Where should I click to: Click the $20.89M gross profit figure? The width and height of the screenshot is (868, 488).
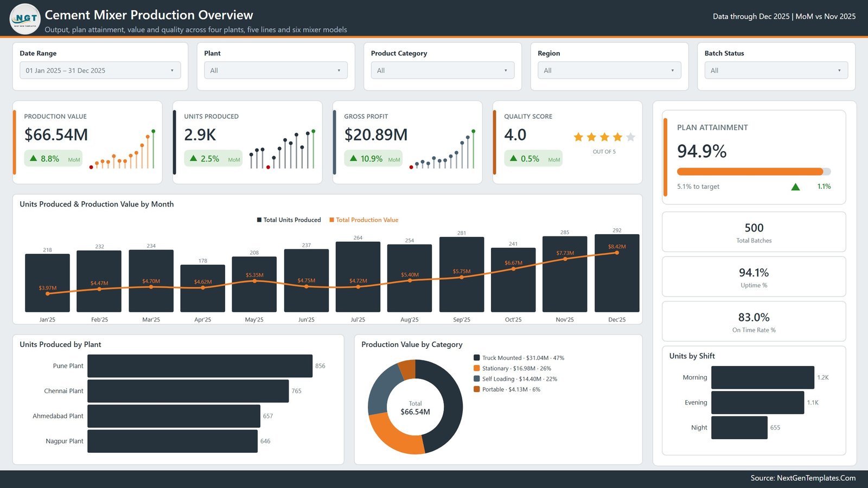click(x=376, y=135)
